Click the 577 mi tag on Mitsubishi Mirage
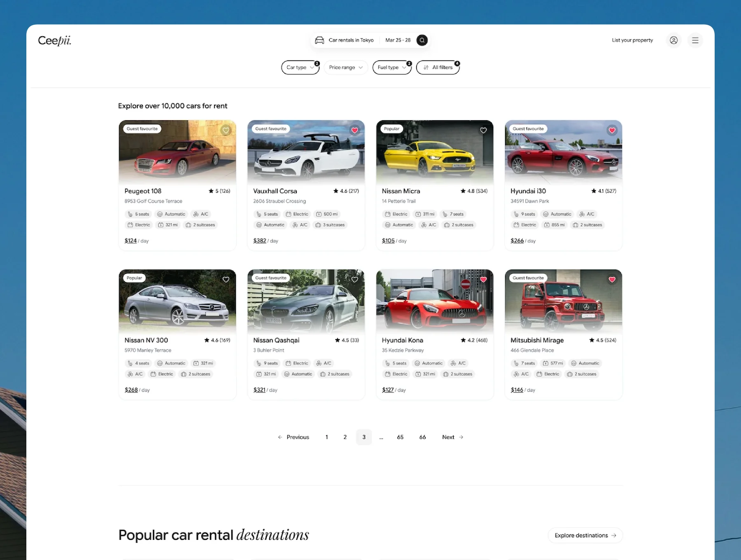Screen dimensions: 741x560 [553, 363]
